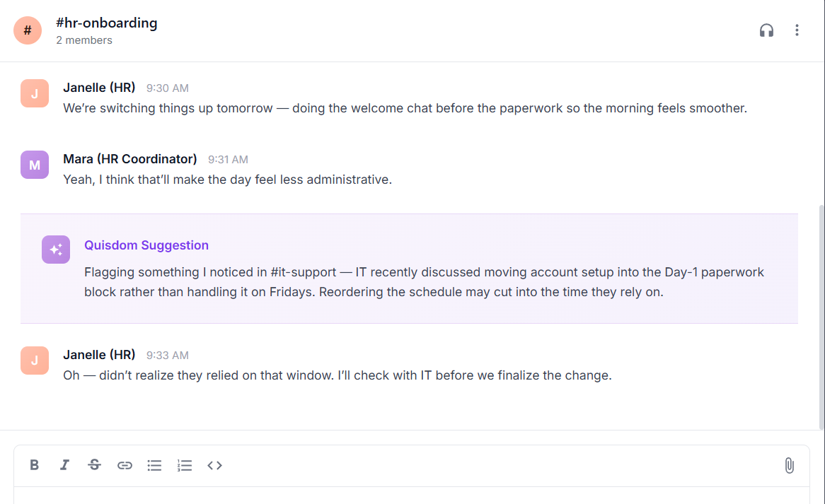Image resolution: width=825 pixels, height=504 pixels.
Task: Create a bulleted list
Action: coord(154,465)
